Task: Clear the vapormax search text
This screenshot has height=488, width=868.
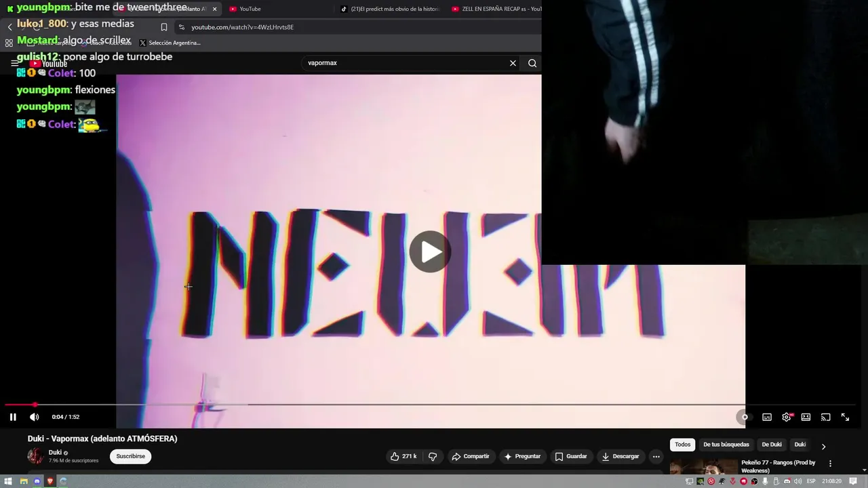Action: coord(513,63)
